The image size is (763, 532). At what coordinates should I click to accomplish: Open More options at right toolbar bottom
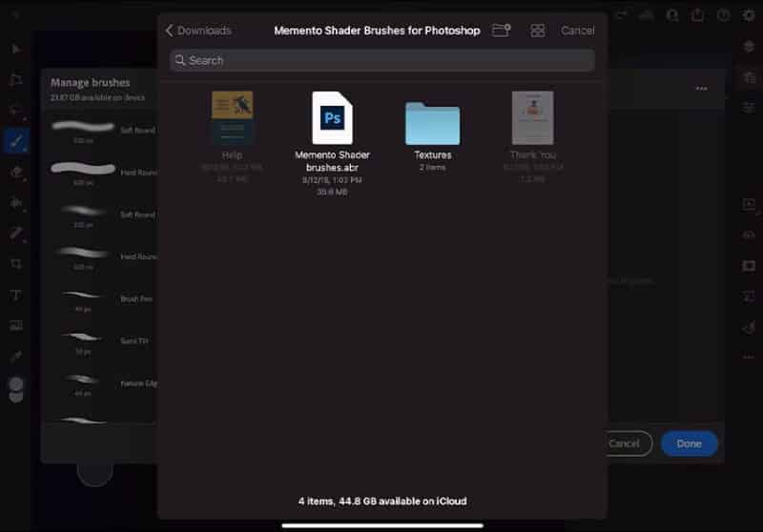[749, 357]
